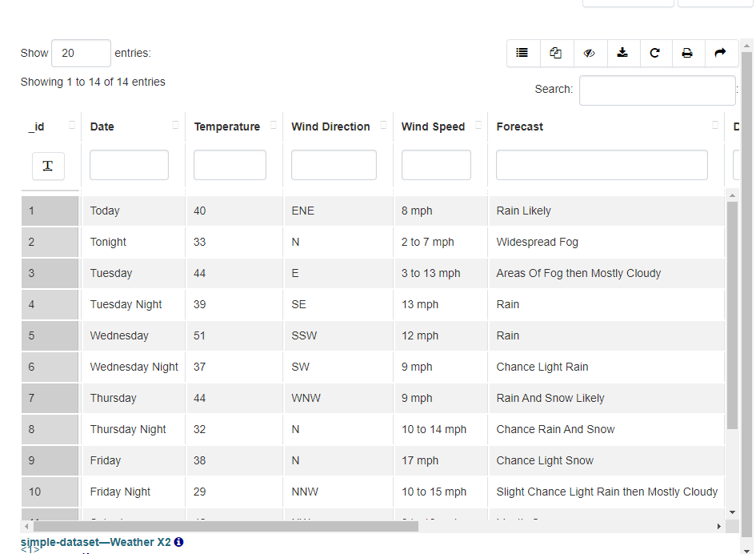Click the 17 mph wind speed cell
Image resolution: width=756 pixels, height=554 pixels.
coord(441,460)
